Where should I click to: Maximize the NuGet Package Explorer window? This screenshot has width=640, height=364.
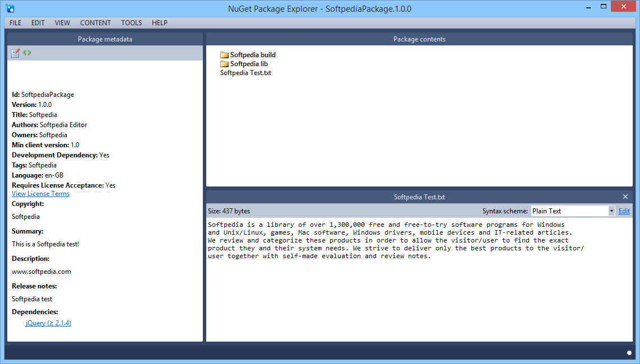[604, 7]
